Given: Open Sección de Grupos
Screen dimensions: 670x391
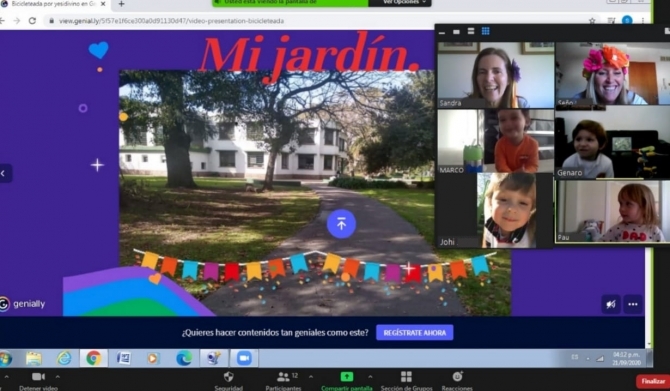Looking at the screenshot, I should [x=406, y=380].
